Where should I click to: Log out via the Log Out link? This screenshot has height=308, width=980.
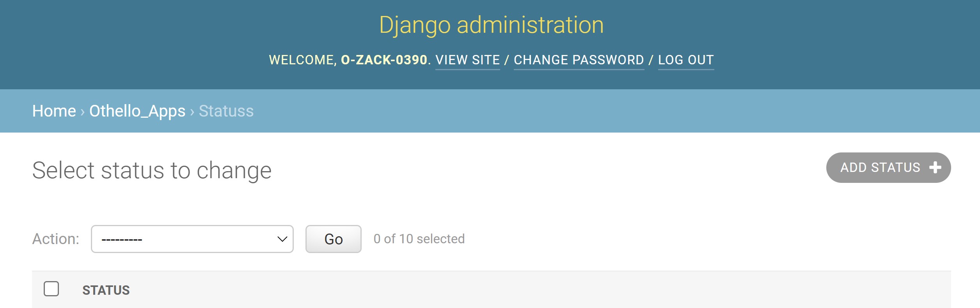[x=686, y=60]
